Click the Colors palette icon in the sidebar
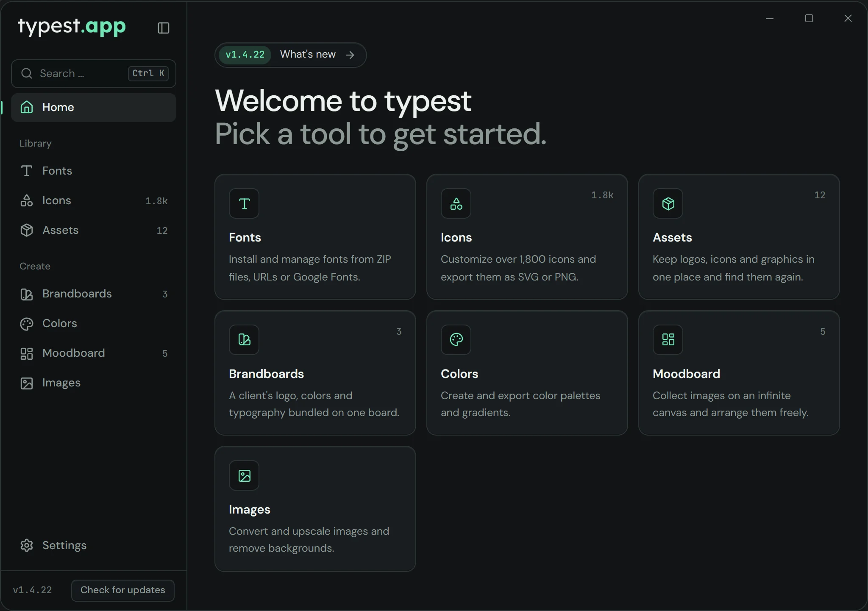The image size is (868, 611). click(x=27, y=324)
